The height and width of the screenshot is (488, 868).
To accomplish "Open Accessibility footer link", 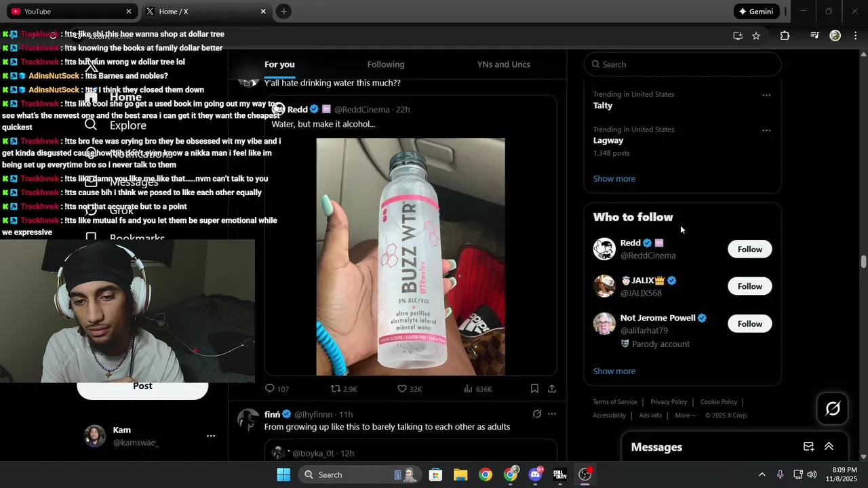I will coord(609,415).
